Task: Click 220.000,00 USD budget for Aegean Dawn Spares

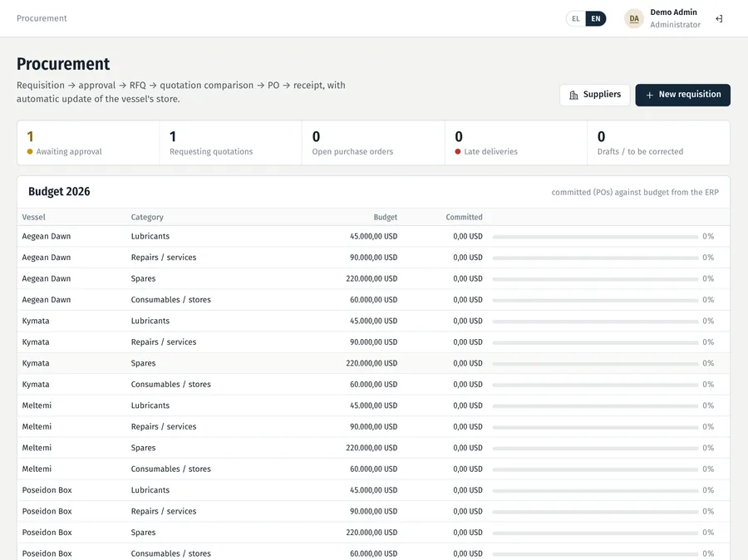Action: point(372,278)
